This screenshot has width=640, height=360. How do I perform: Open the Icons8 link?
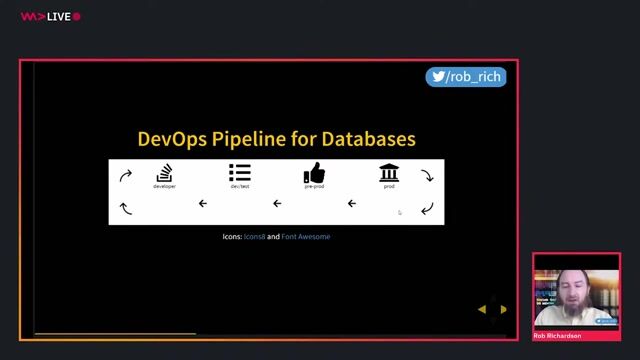(254, 236)
